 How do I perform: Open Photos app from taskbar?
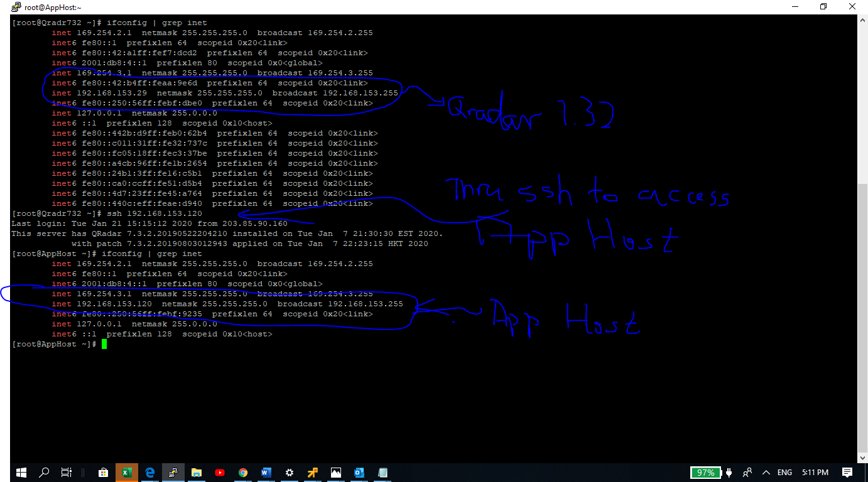click(336, 473)
